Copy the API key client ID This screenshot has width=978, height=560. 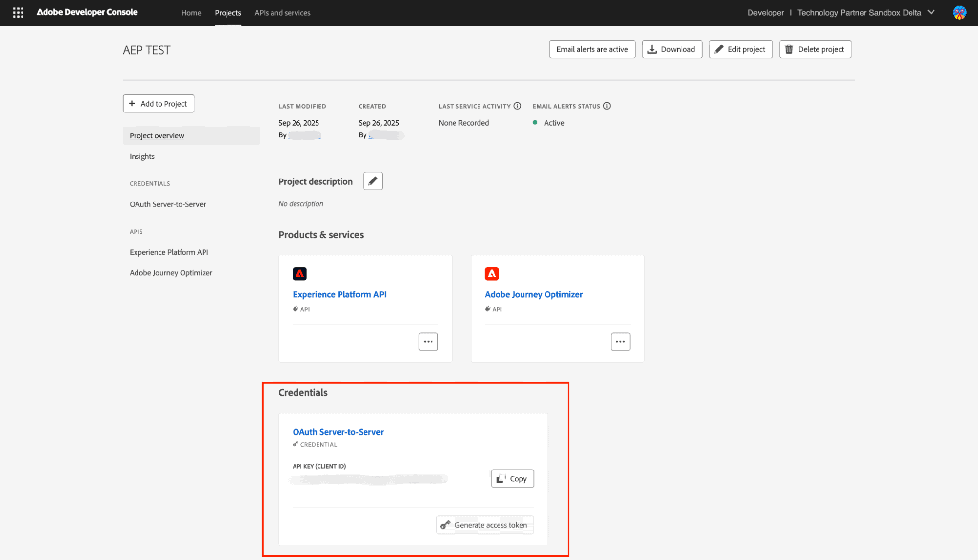[512, 479]
